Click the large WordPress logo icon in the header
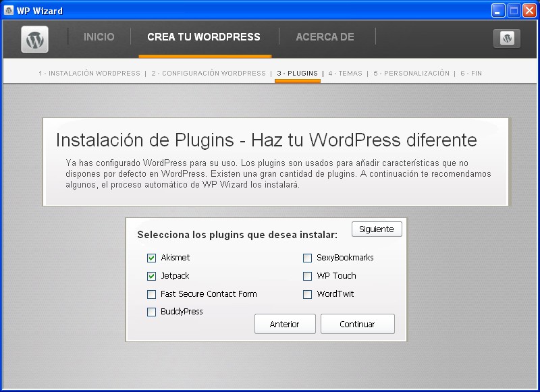The image size is (540, 392). 35,40
